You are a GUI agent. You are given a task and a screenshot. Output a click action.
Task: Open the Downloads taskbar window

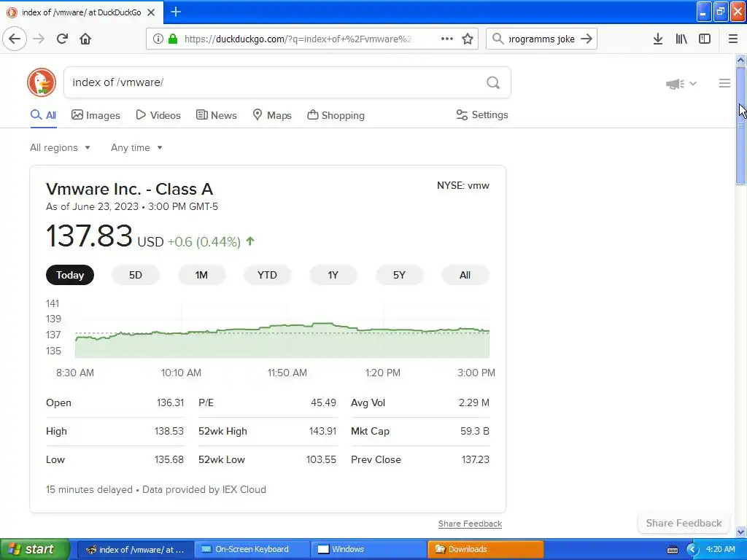coord(485,549)
